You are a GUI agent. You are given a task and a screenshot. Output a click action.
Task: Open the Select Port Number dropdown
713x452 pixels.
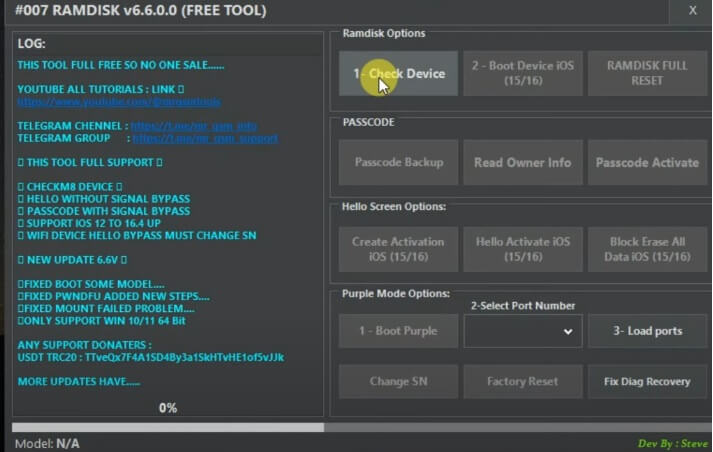pyautogui.click(x=522, y=331)
